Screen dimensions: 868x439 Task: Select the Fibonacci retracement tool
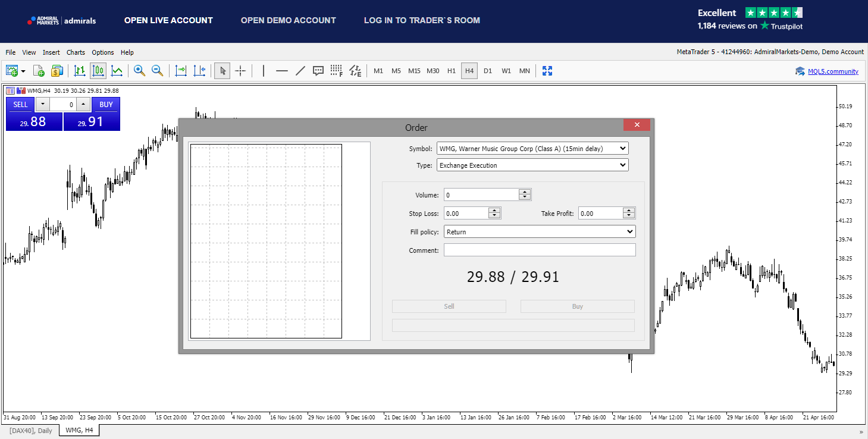point(337,71)
